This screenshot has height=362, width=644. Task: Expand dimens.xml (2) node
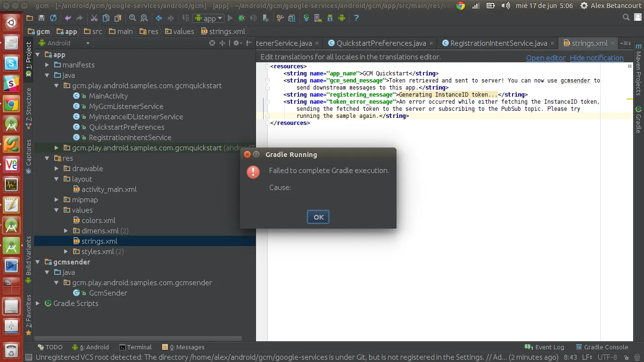[x=66, y=231]
